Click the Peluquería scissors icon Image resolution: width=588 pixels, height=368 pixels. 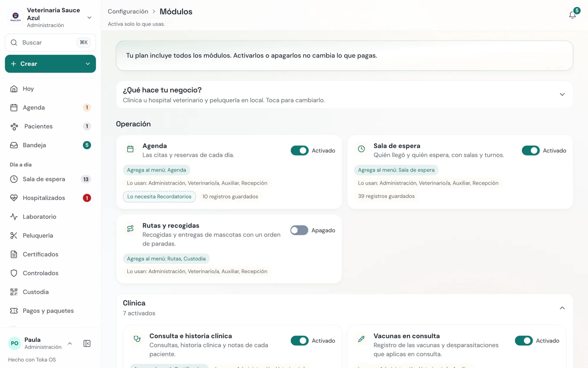pos(14,236)
